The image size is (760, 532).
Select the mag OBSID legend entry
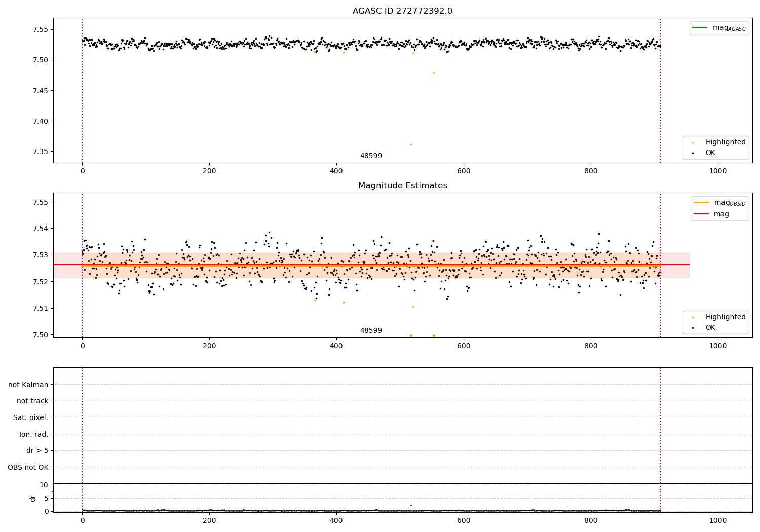(720, 203)
